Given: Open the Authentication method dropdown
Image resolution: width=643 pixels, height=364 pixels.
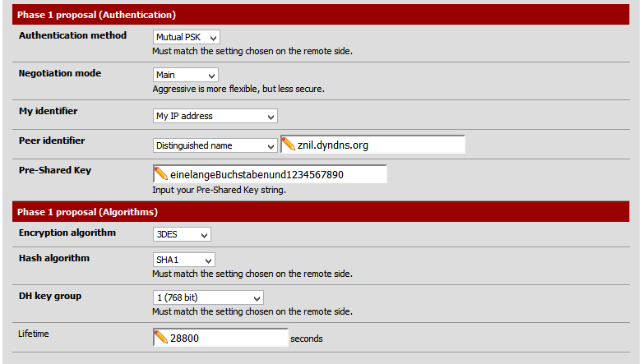Looking at the screenshot, I should (x=187, y=37).
